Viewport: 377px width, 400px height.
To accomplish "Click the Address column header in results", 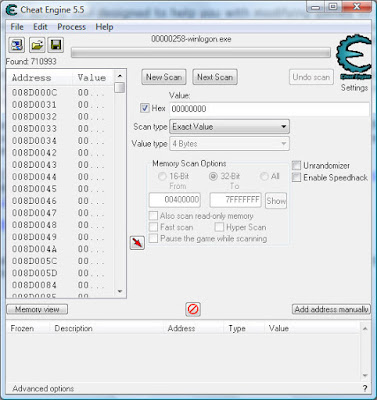I will (x=39, y=78).
